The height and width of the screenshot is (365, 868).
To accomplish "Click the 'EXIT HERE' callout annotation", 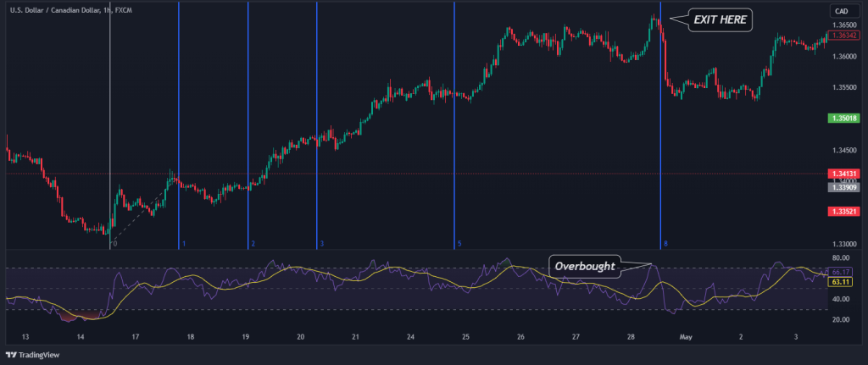I will coord(720,20).
